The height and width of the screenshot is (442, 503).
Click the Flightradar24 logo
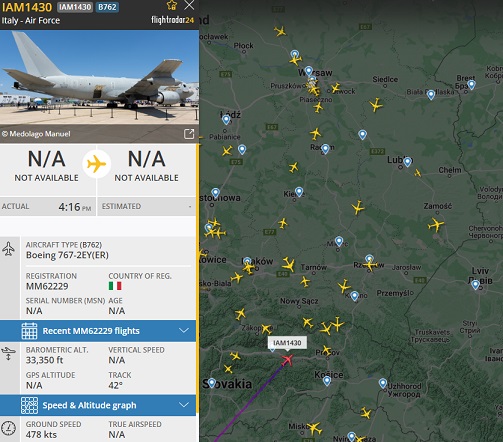coord(172,20)
